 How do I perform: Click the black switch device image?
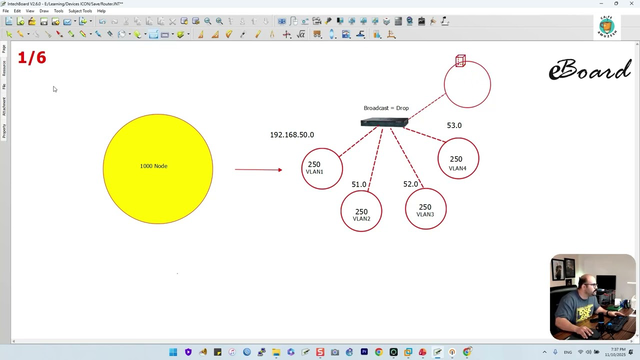point(384,122)
